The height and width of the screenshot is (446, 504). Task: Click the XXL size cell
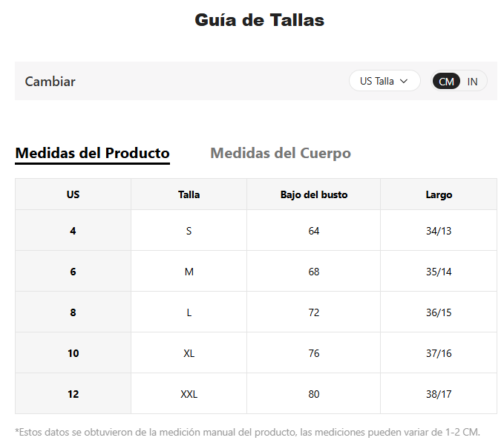click(189, 394)
